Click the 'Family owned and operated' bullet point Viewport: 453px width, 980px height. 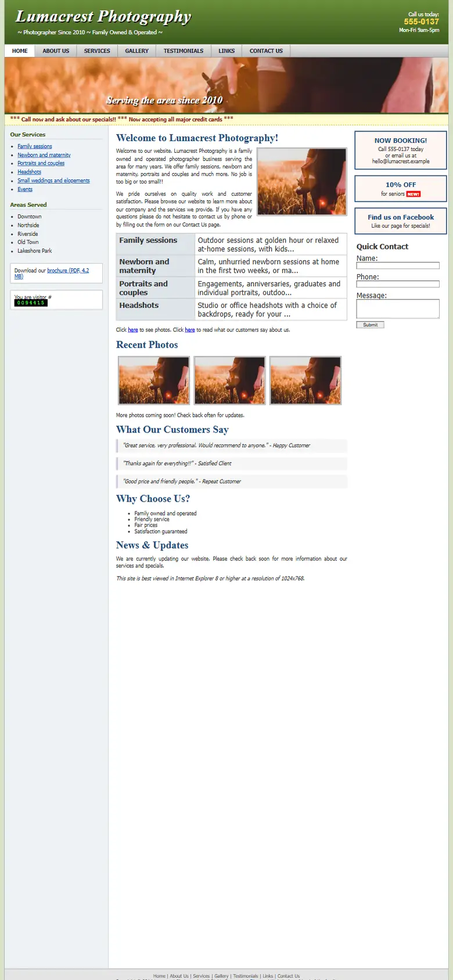[166, 514]
